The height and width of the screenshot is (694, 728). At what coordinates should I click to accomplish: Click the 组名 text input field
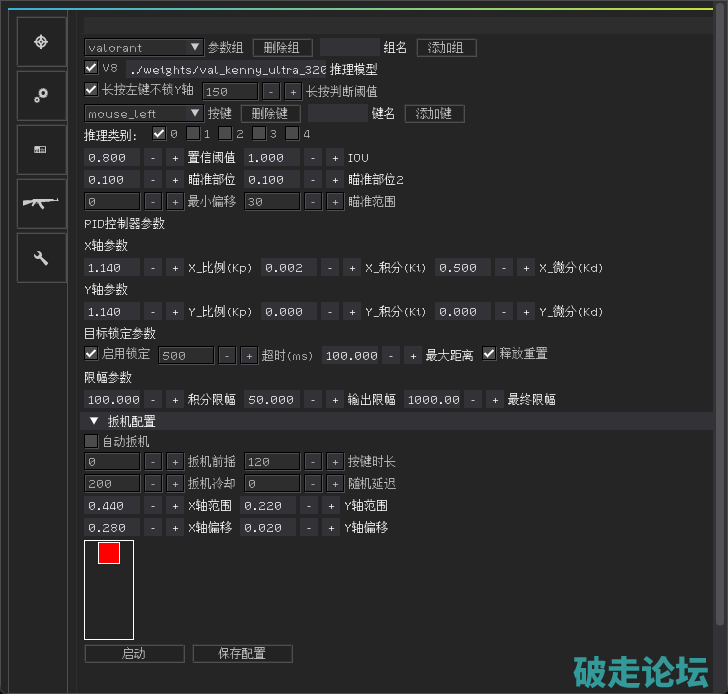pos(349,48)
